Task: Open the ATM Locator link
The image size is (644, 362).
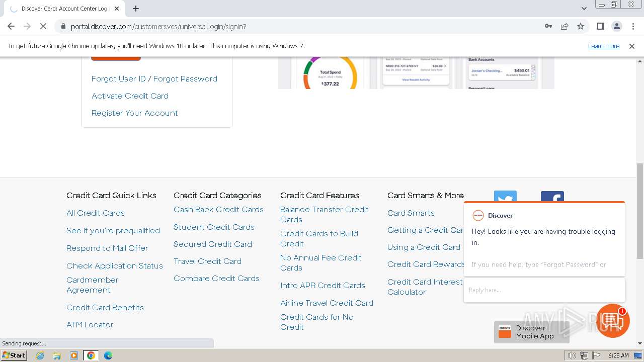Action: coord(90,325)
